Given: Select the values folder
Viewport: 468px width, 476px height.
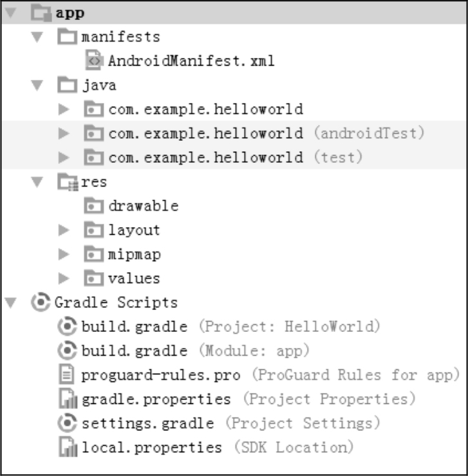Looking at the screenshot, I should pos(134,279).
